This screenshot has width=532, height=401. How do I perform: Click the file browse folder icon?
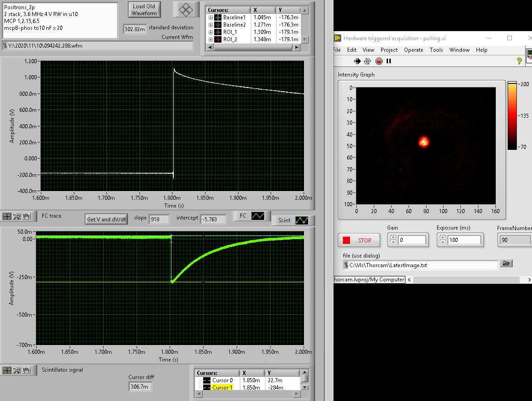[506, 263]
